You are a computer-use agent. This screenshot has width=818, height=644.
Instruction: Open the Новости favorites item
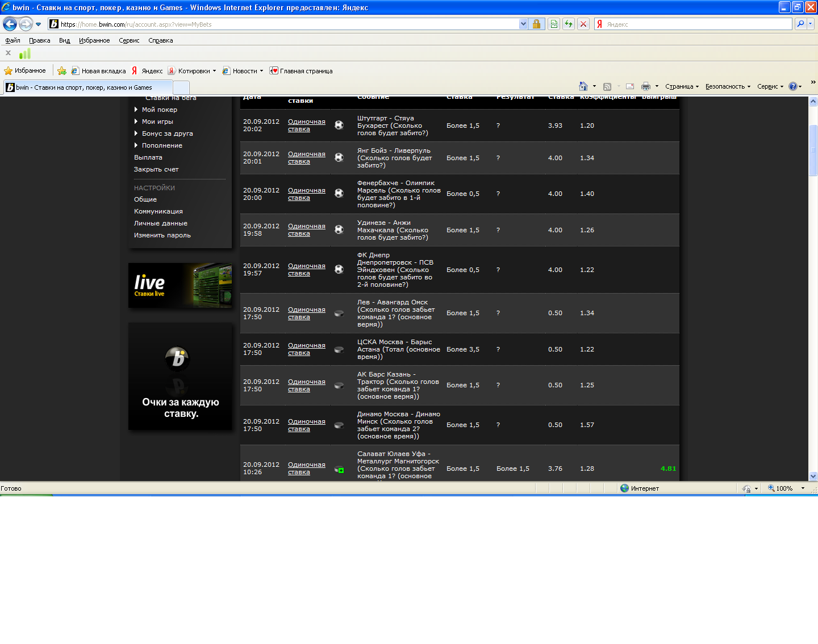pyautogui.click(x=243, y=71)
